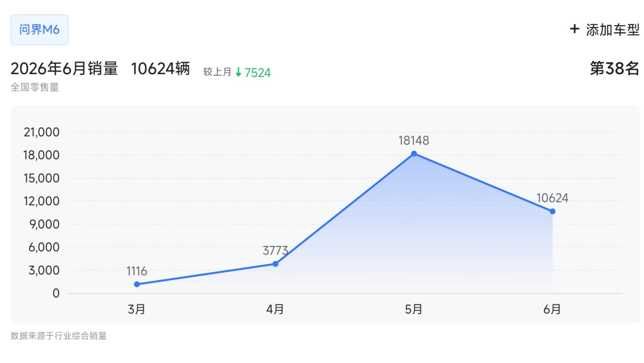Screen dimensions: 644x363
Task: Click the 6,000 y-axis label
Action: (x=44, y=248)
